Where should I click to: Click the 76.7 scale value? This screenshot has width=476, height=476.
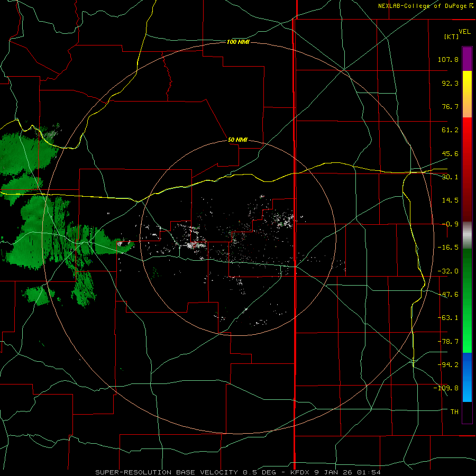coord(450,106)
